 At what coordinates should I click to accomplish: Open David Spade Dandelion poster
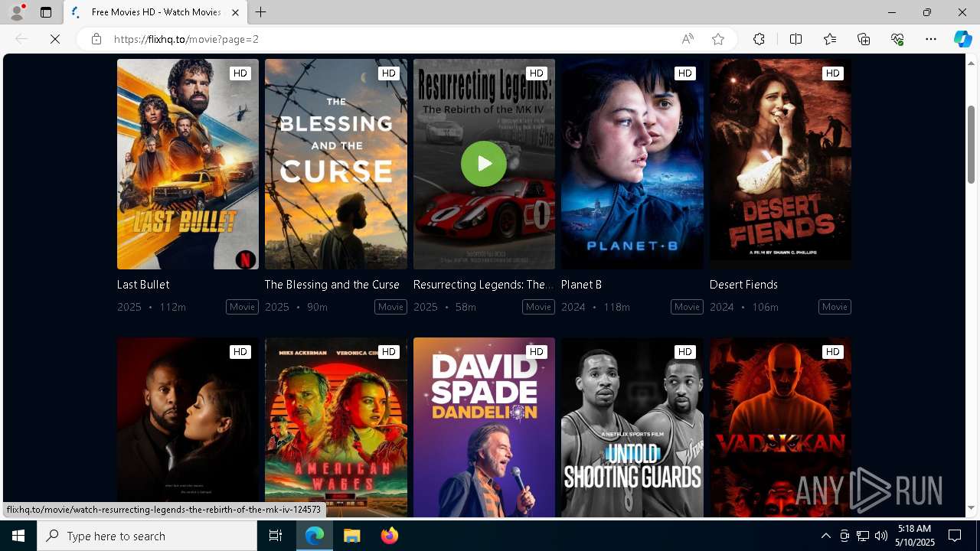pyautogui.click(x=484, y=428)
